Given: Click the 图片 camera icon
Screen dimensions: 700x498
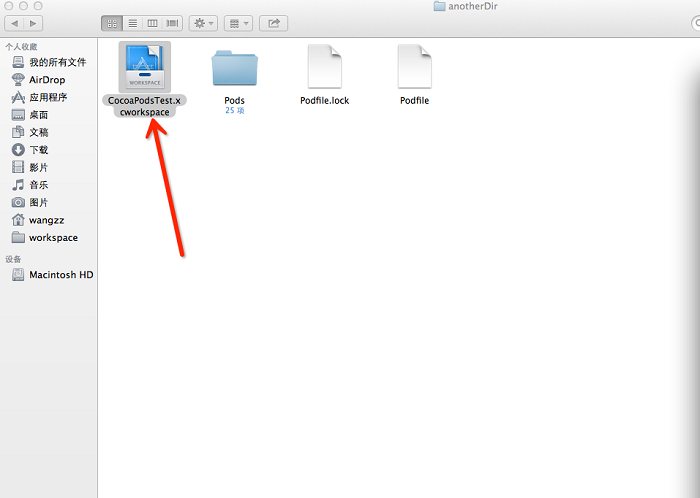Looking at the screenshot, I should point(18,202).
